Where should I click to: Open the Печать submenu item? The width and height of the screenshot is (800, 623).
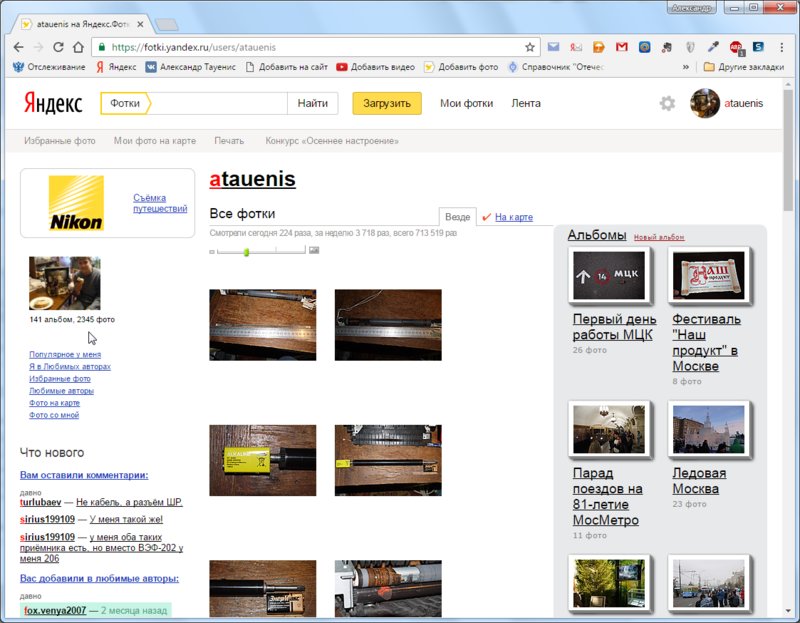(229, 141)
